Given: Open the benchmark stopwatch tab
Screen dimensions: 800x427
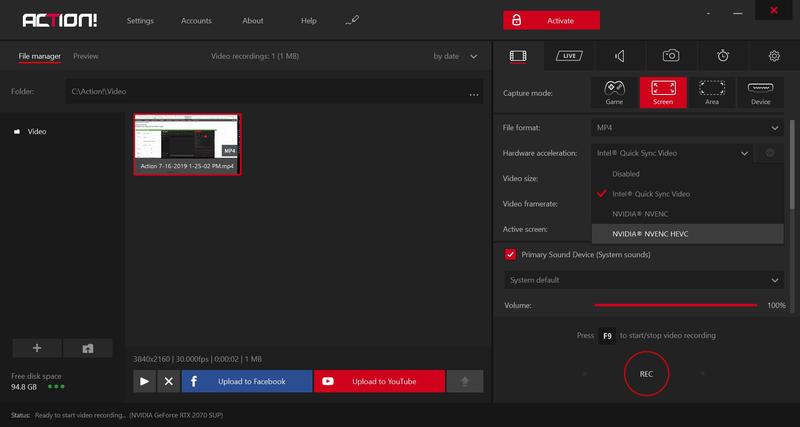Looking at the screenshot, I should pos(723,56).
